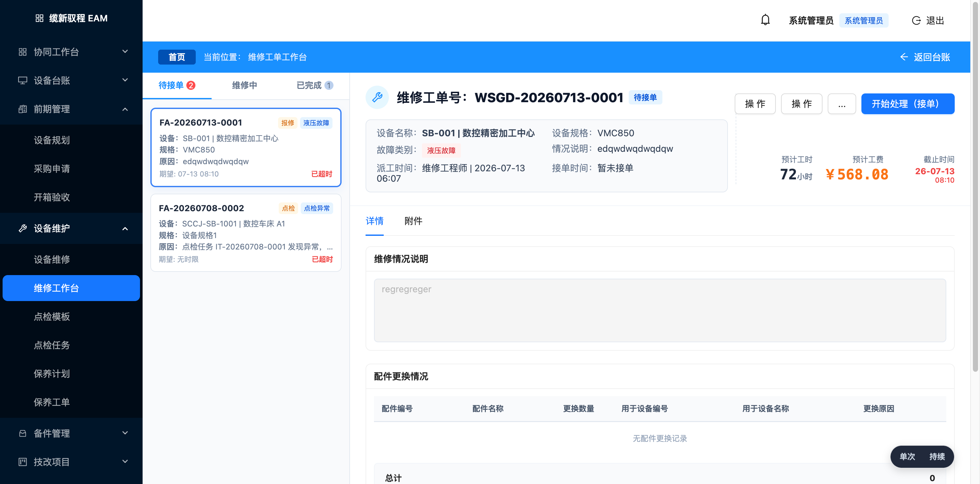This screenshot has height=484, width=980.
Task: Click the 备件管理 box icon
Action: 22,433
